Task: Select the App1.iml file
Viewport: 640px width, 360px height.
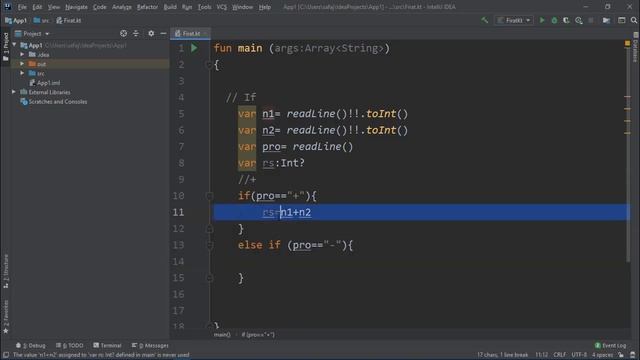Action: (45, 83)
